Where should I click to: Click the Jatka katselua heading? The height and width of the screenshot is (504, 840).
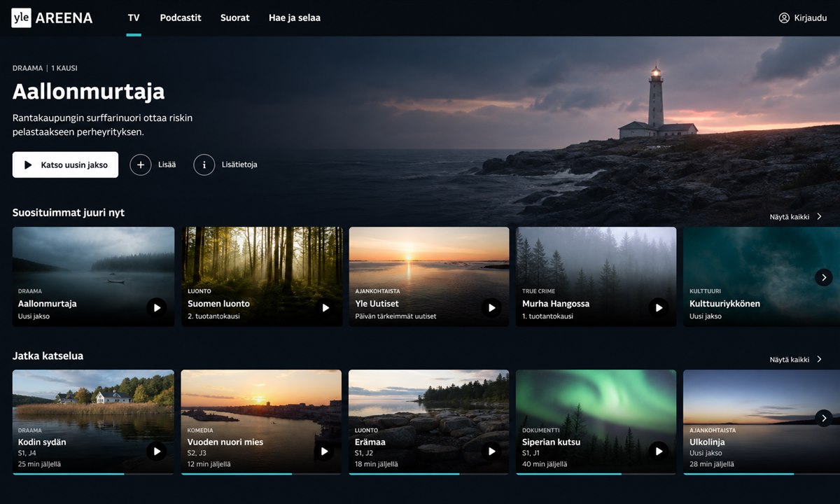[x=48, y=356]
